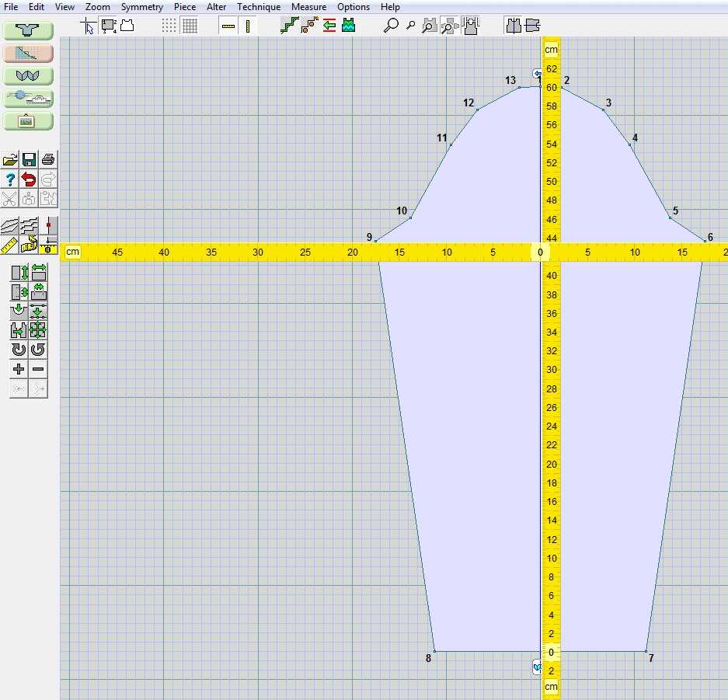Screen dimensions: 728x700
Task: Select pattern point 8 on the sleeve
Action: (x=434, y=651)
